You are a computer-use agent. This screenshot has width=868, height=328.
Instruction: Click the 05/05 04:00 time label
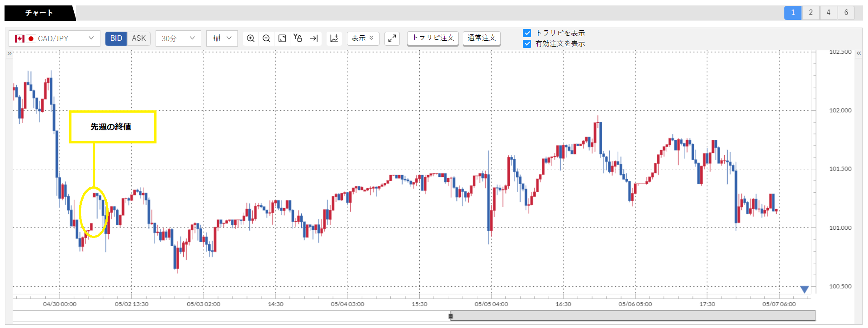pos(491,304)
